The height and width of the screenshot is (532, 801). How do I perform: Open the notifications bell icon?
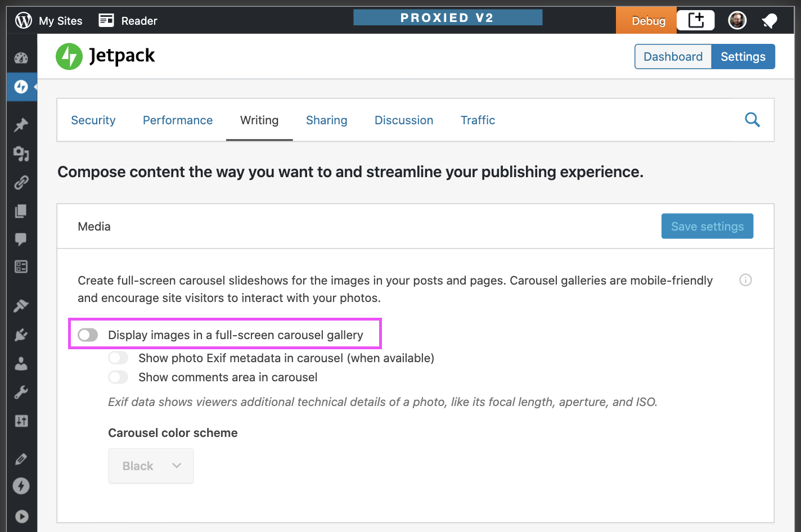769,21
